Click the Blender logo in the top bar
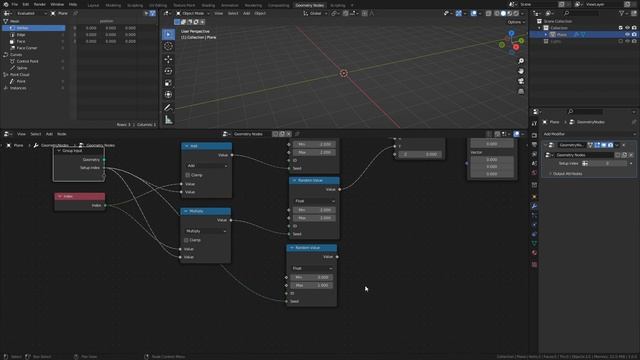Screen dimensions: 640x360 point(6,4)
